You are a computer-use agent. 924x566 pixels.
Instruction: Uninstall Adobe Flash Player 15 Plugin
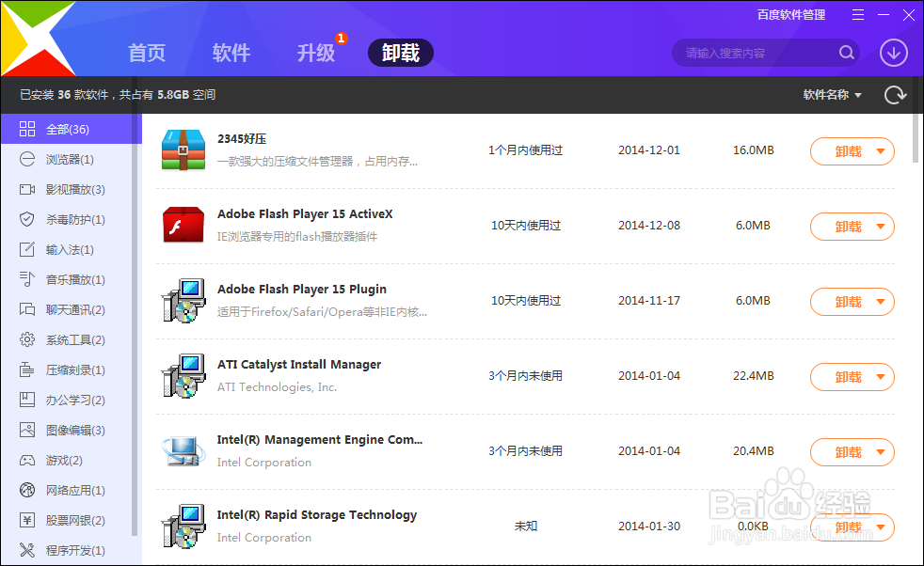point(848,302)
